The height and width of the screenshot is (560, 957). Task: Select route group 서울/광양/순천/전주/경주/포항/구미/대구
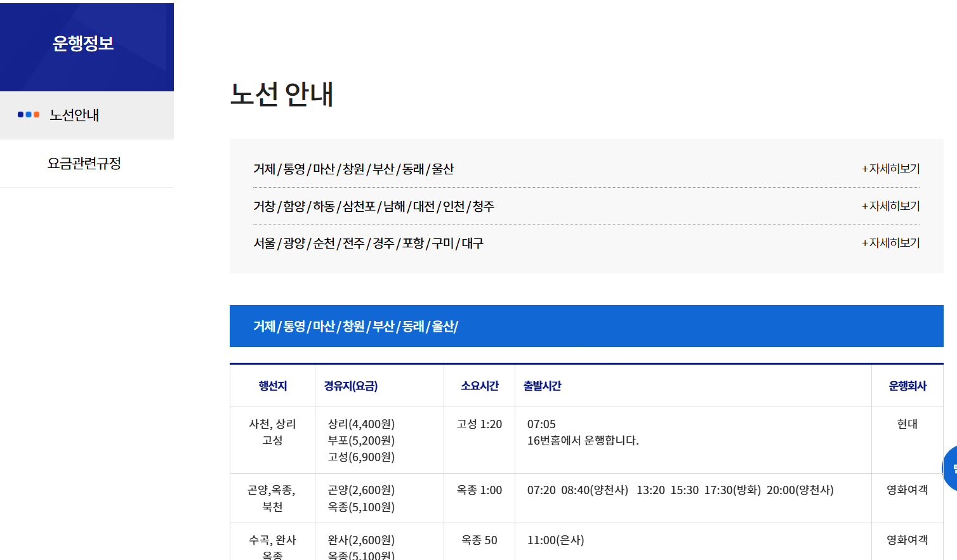368,243
